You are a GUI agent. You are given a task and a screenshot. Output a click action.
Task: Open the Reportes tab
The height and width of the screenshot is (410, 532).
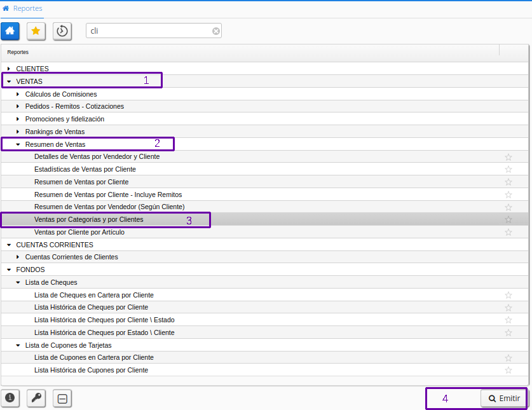[22, 8]
